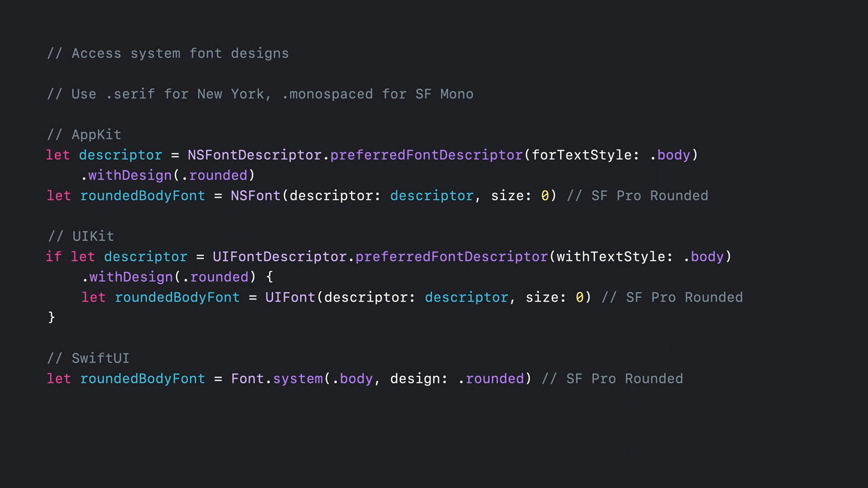Click the UIKit section comment

tap(80, 236)
